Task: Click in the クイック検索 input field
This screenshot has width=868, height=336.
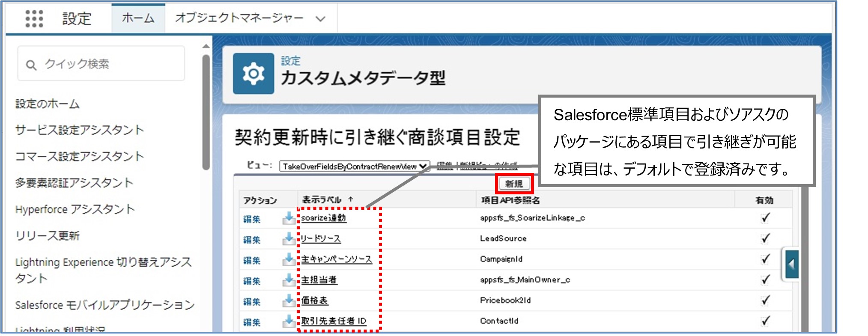Action: (x=101, y=63)
